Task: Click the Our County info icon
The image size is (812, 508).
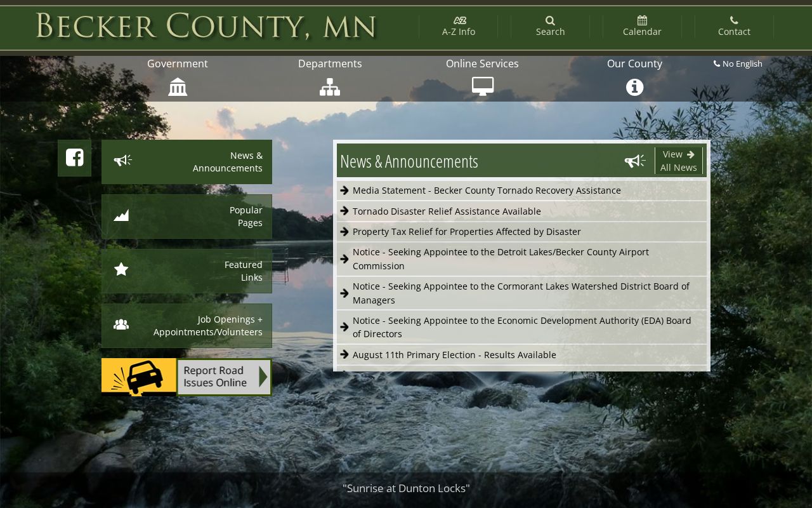Action: pos(635,87)
